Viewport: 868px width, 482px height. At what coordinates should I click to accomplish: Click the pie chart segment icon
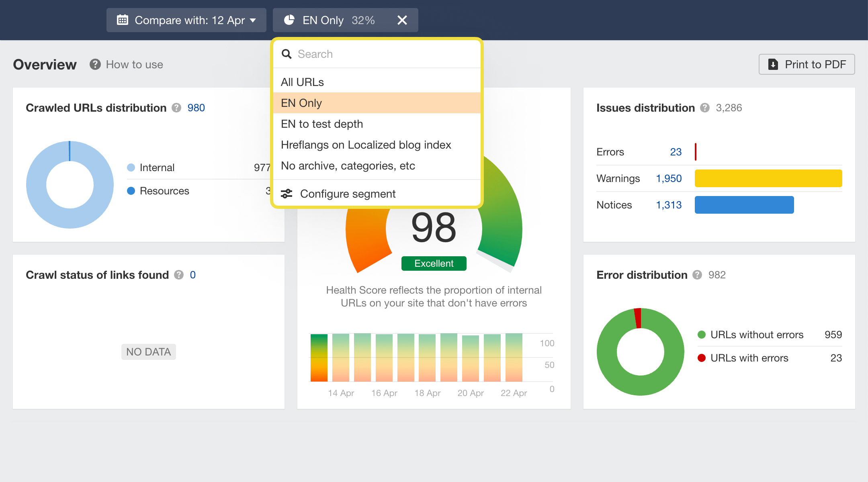[289, 20]
